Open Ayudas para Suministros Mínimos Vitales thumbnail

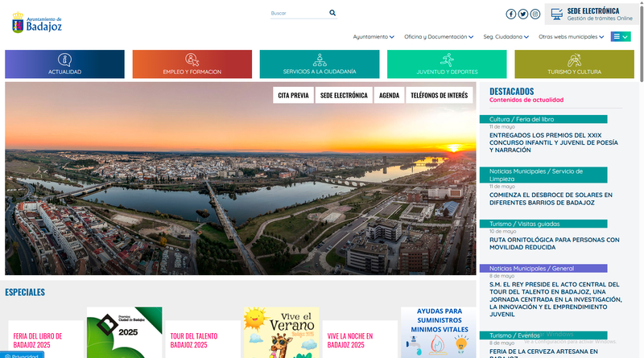[438, 332]
